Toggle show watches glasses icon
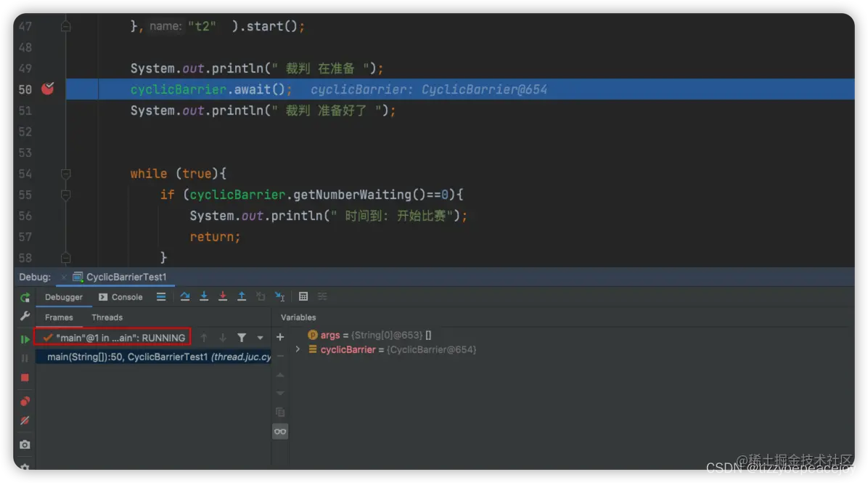Viewport: 868px width, 483px height. (280, 431)
